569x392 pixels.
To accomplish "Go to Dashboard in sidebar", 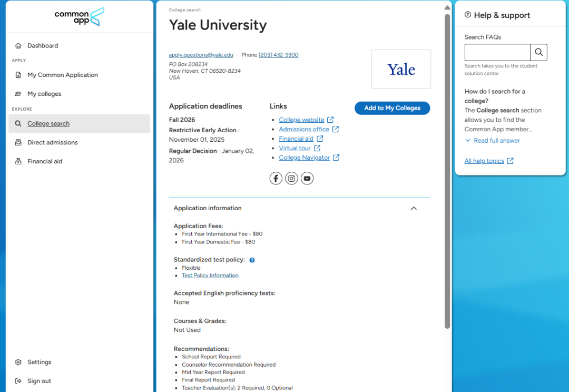I will pyautogui.click(x=43, y=46).
